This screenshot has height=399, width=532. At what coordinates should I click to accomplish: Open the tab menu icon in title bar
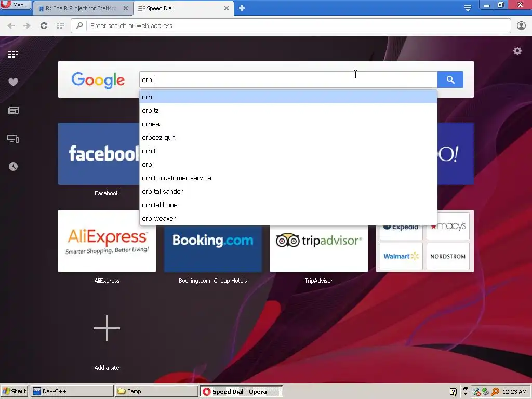(468, 8)
